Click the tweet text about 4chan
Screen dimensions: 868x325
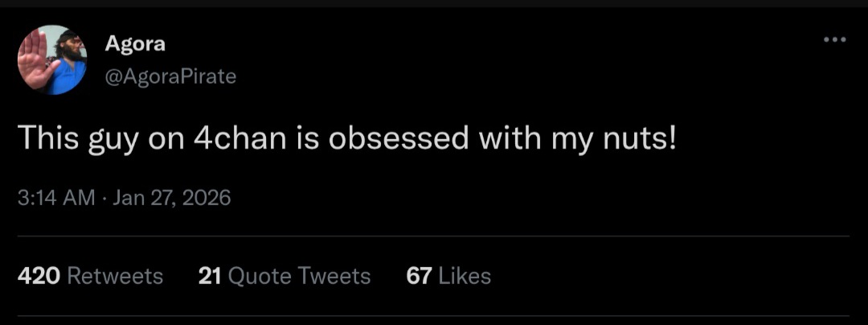(x=347, y=138)
